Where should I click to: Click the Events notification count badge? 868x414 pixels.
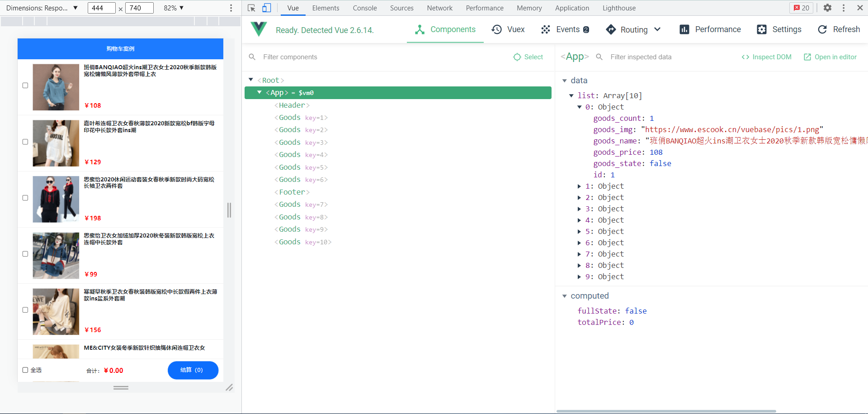point(586,30)
